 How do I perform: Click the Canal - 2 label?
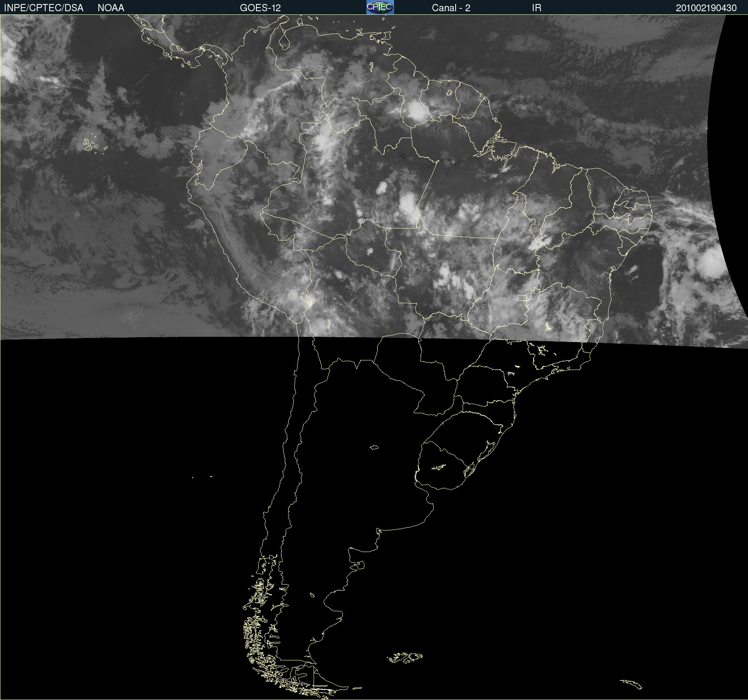point(451,8)
